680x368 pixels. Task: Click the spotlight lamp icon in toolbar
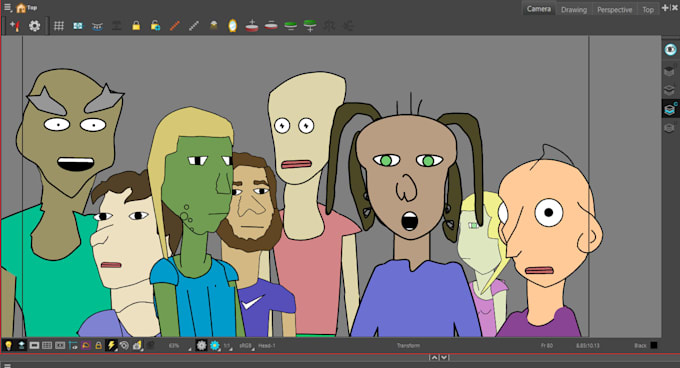click(x=213, y=26)
